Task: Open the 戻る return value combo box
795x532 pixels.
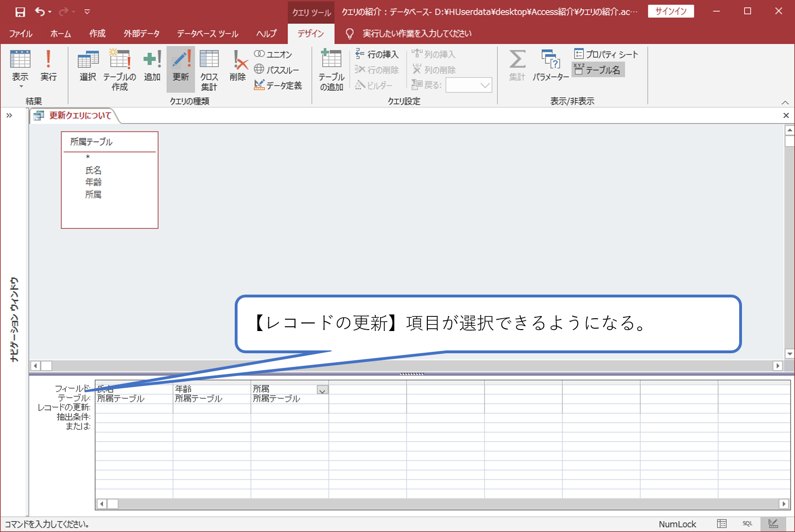Action: click(x=468, y=85)
